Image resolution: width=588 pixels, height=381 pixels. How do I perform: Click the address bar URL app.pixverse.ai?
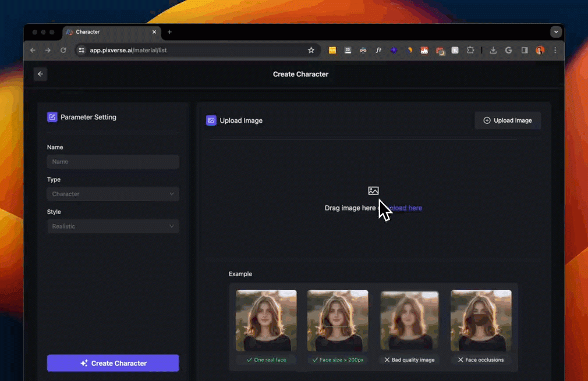(128, 50)
